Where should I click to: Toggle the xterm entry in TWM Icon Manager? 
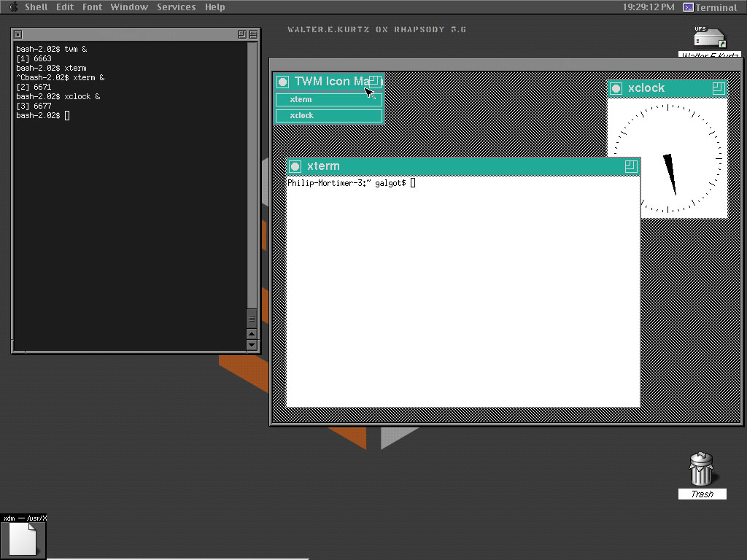(x=329, y=100)
